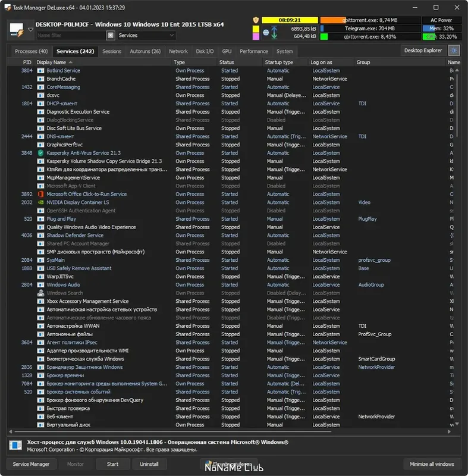Screen dimensions: 468x476
Task: Open Desktop Explorer
Action: 423,51
